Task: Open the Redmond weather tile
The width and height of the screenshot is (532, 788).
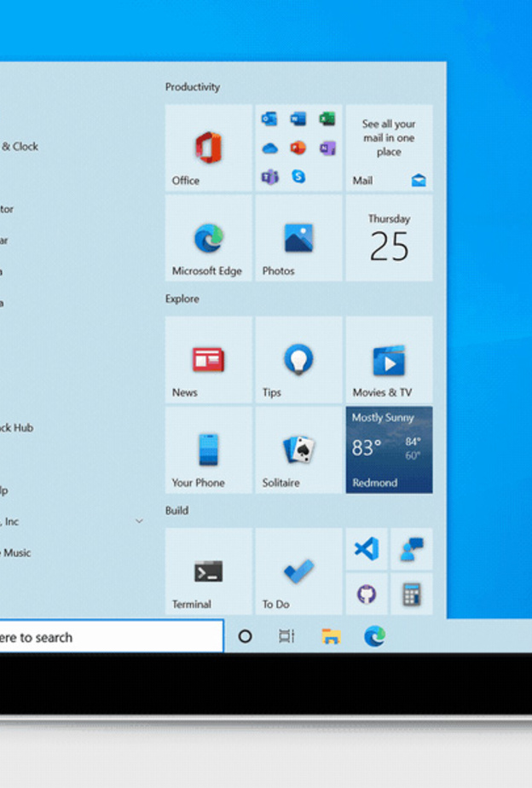Action: pos(389,450)
